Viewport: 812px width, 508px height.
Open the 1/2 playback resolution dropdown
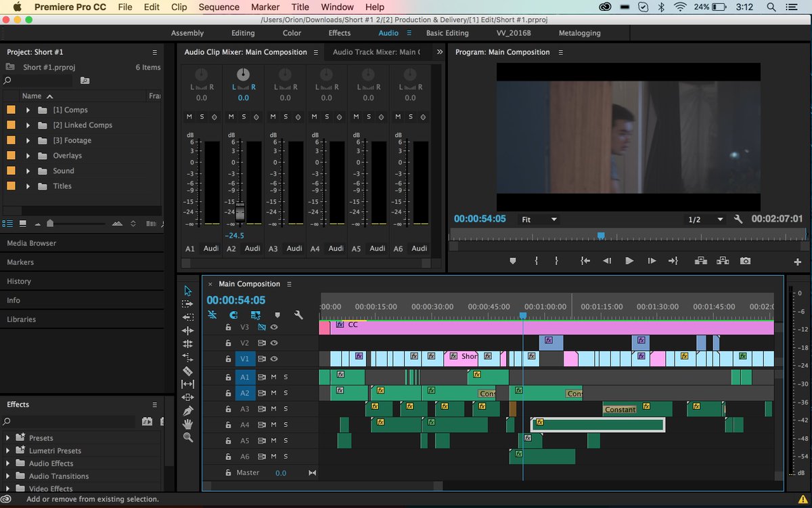click(x=706, y=219)
